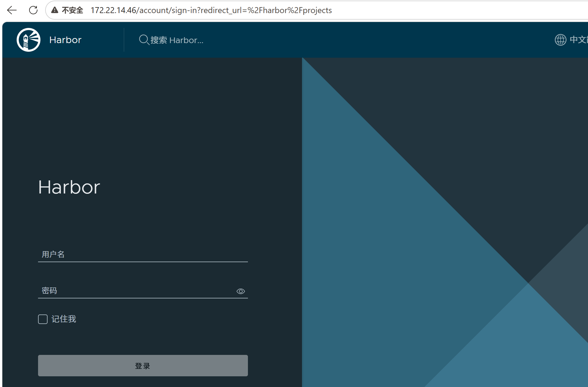Click the 记住我 label text
The image size is (588, 387).
point(64,319)
